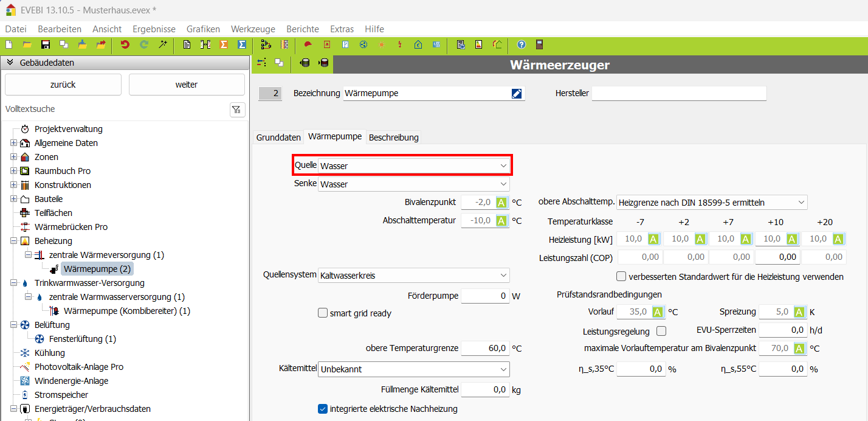Open the Ergebnisse menu
Screen dimensions: 868x421
click(x=154, y=29)
